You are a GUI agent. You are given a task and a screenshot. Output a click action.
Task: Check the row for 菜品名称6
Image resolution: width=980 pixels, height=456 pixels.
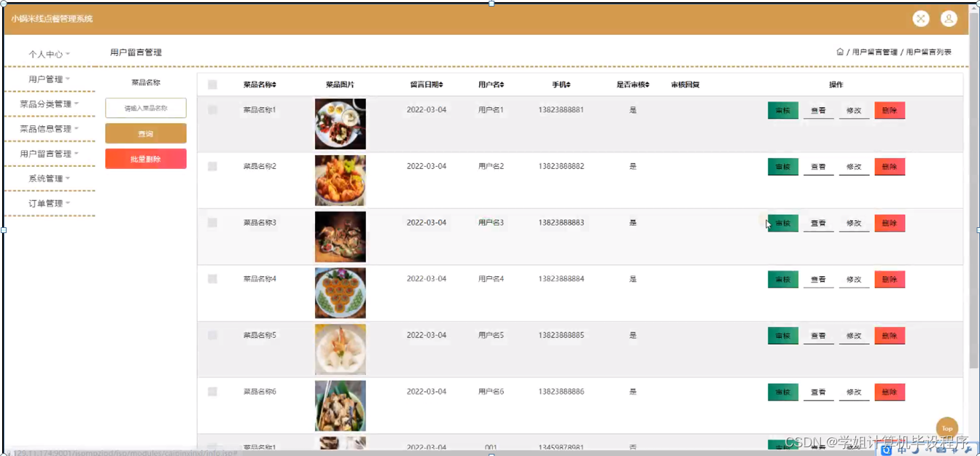212,391
